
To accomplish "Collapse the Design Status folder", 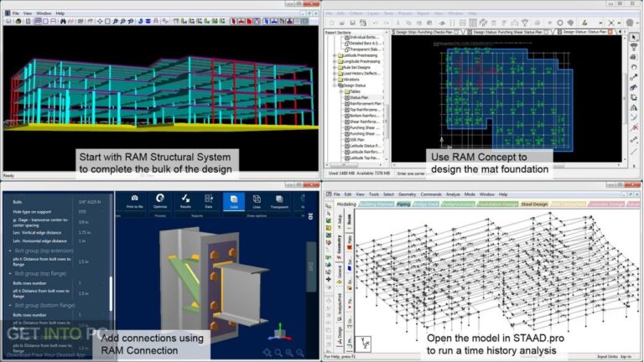I will 335,85.
